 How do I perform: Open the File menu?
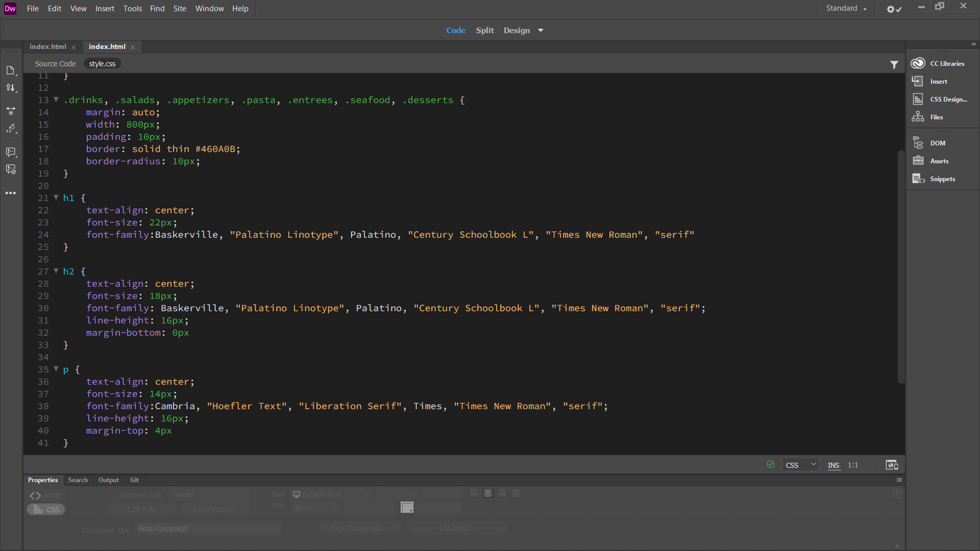pyautogui.click(x=33, y=9)
